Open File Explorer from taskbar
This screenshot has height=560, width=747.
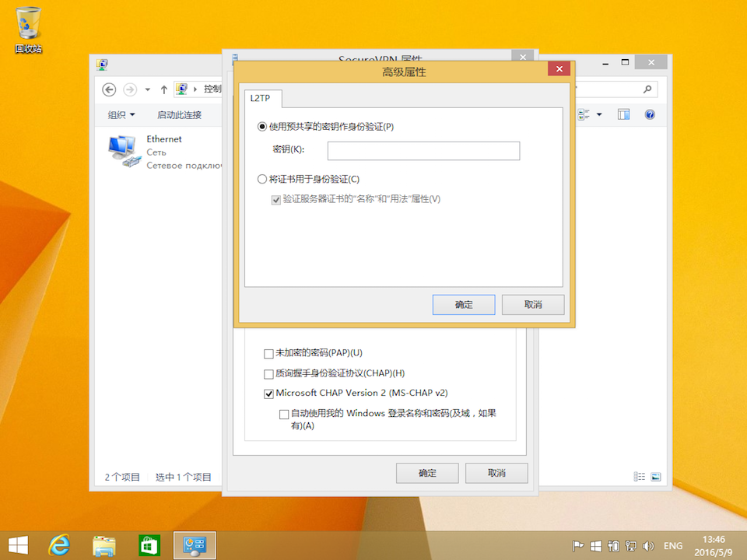[x=104, y=545]
